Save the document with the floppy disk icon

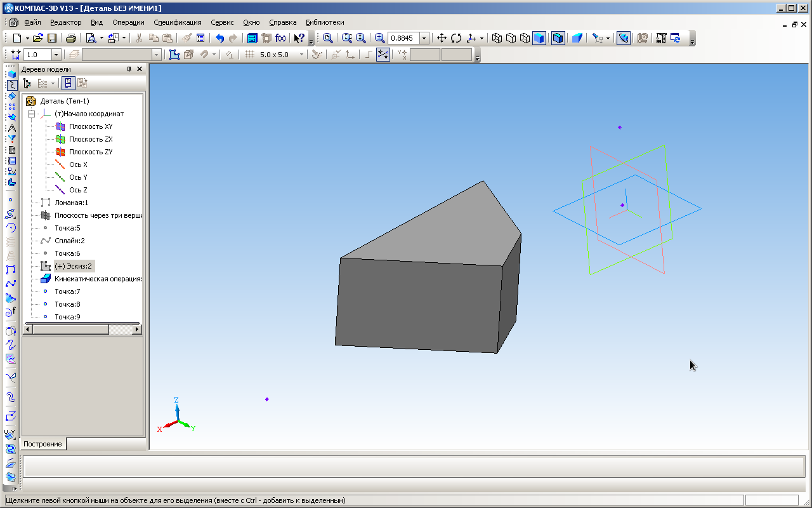point(52,38)
